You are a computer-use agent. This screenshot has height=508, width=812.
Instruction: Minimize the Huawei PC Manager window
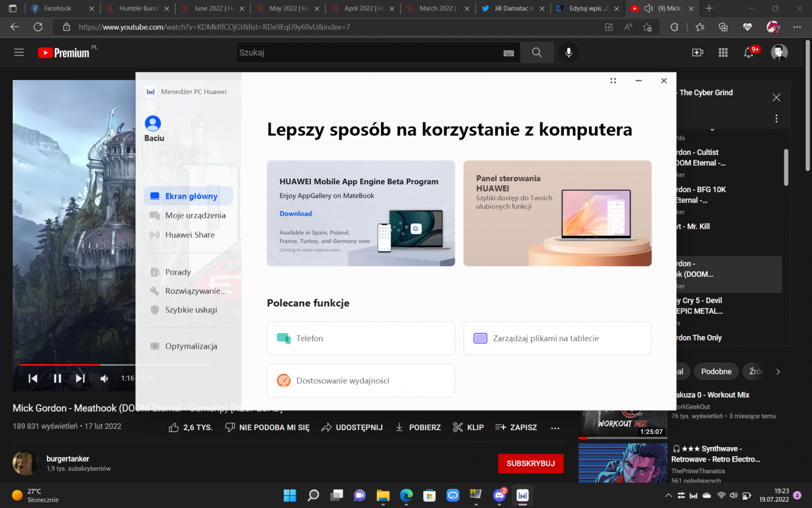coord(639,81)
